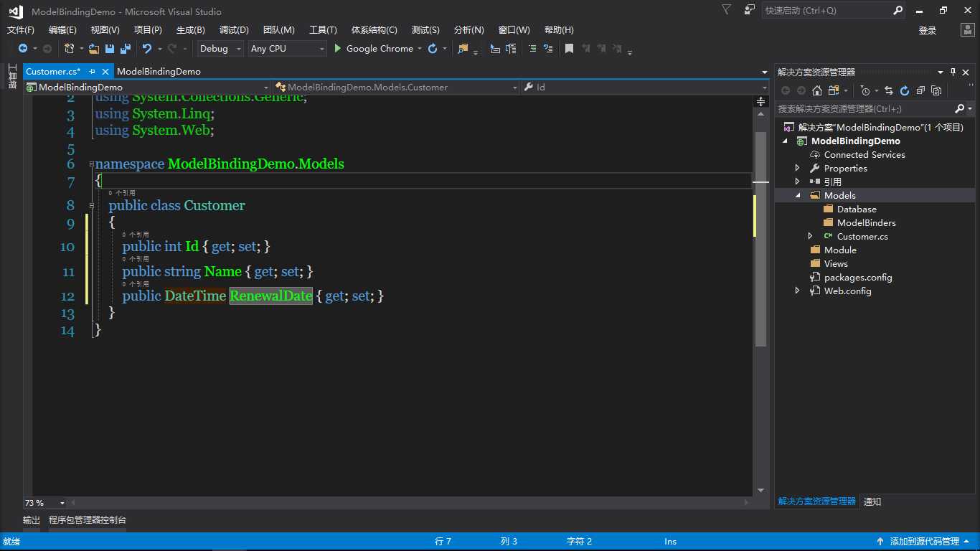Start debugging with the green play arrow

tap(339, 49)
